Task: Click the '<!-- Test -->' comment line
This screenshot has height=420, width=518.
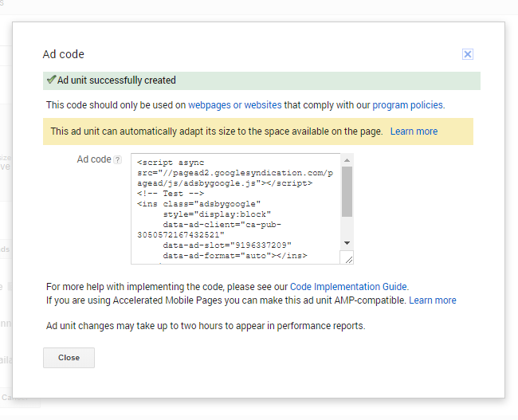Action: tap(171, 194)
